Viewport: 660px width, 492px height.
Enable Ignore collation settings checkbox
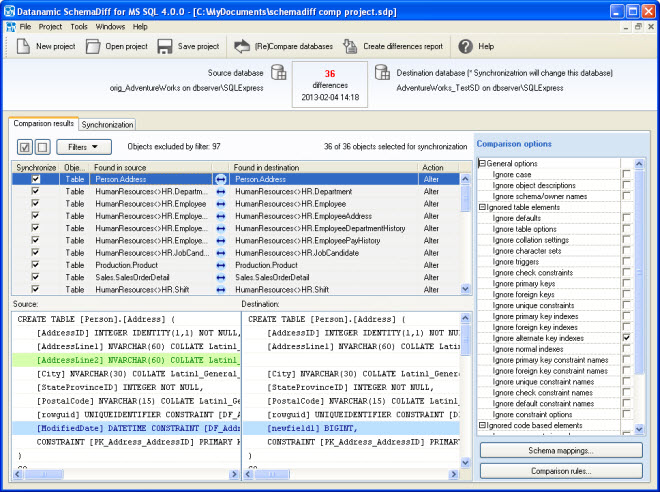click(x=626, y=240)
